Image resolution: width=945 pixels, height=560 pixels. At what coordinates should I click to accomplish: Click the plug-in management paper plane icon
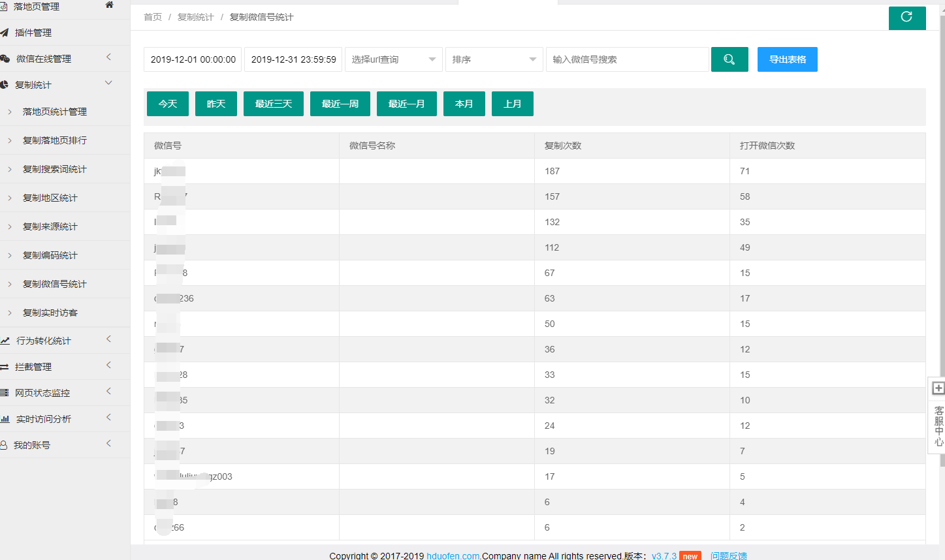[x=5, y=33]
